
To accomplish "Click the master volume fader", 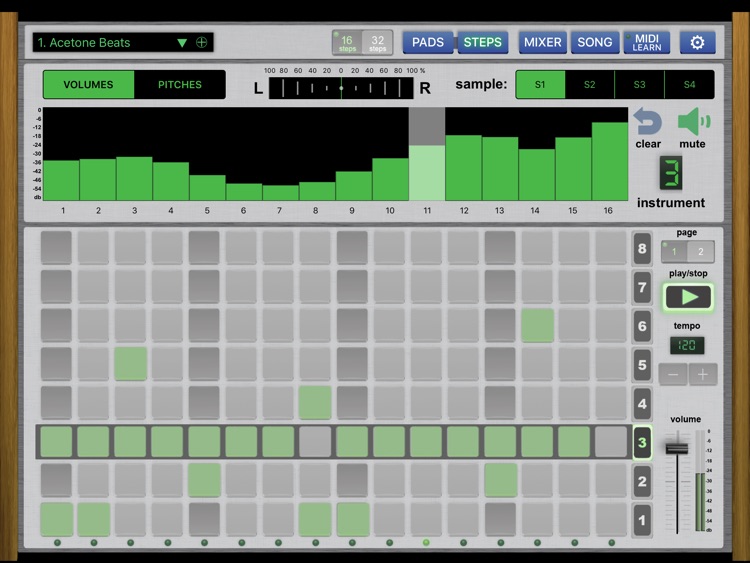I will pyautogui.click(x=677, y=448).
